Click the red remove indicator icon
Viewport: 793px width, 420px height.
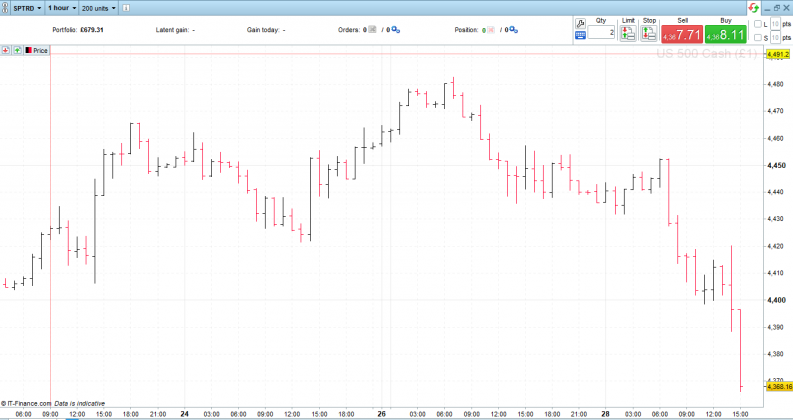pos(6,50)
